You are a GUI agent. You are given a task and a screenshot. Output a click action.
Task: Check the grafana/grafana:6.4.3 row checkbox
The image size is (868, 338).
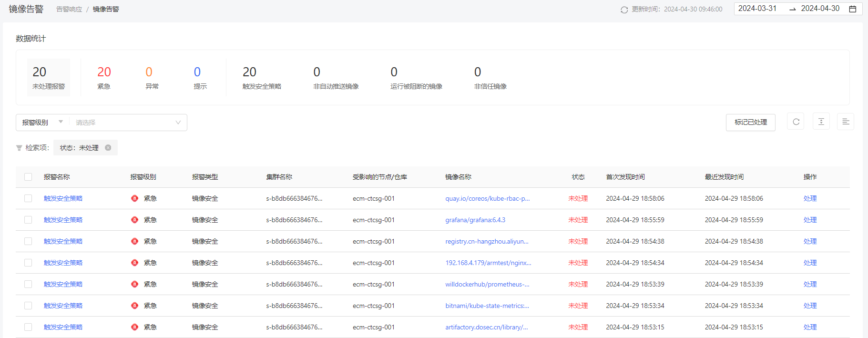click(28, 220)
